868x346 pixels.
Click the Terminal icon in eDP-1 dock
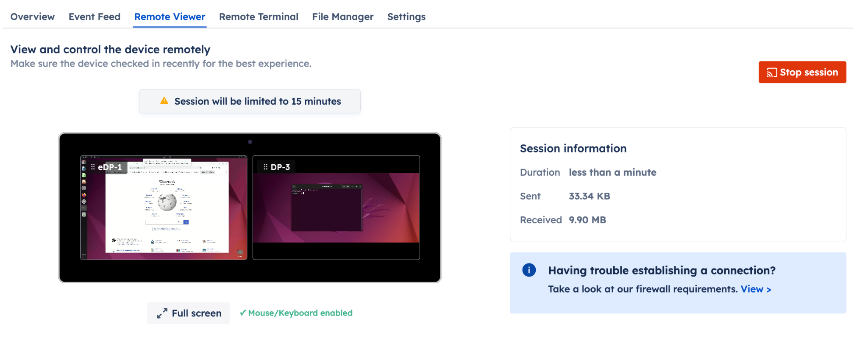coord(84,208)
